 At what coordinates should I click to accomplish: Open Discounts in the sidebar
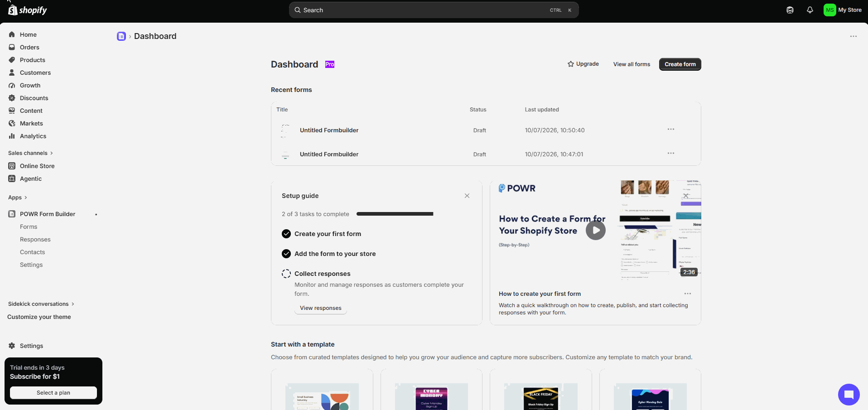click(34, 98)
